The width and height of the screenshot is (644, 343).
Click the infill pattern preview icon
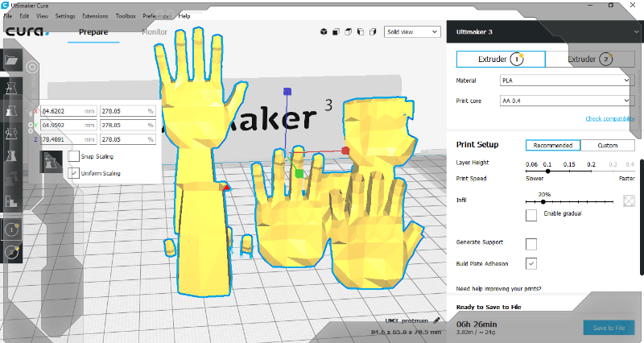pyautogui.click(x=629, y=200)
